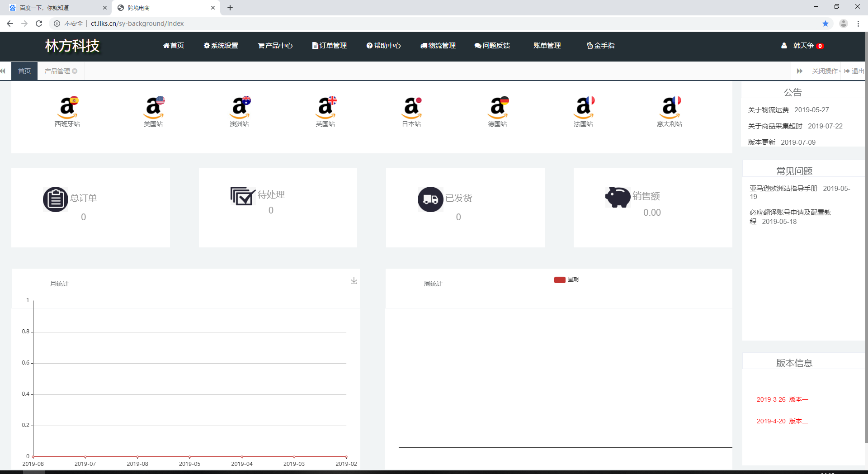Open the Spain Amazon site (西班牙站)

68,111
